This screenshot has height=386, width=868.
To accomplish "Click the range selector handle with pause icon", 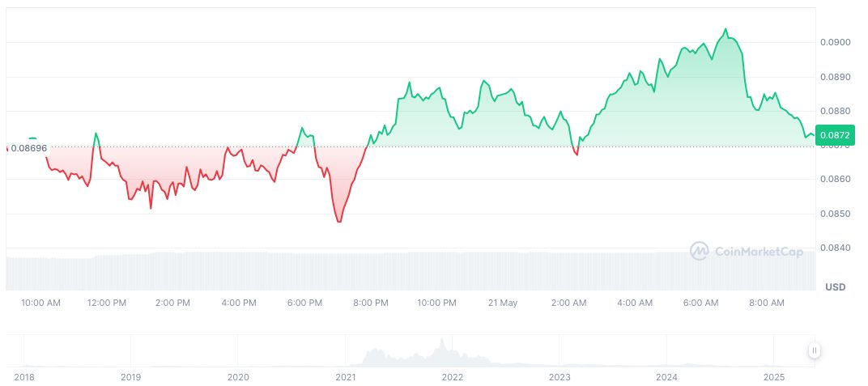I will pos(814,350).
